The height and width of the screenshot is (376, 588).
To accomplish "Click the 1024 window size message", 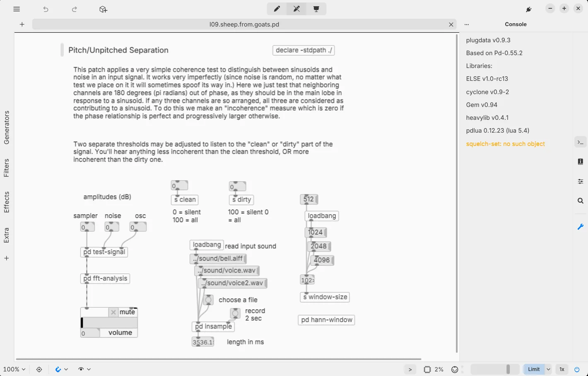I will point(316,233).
